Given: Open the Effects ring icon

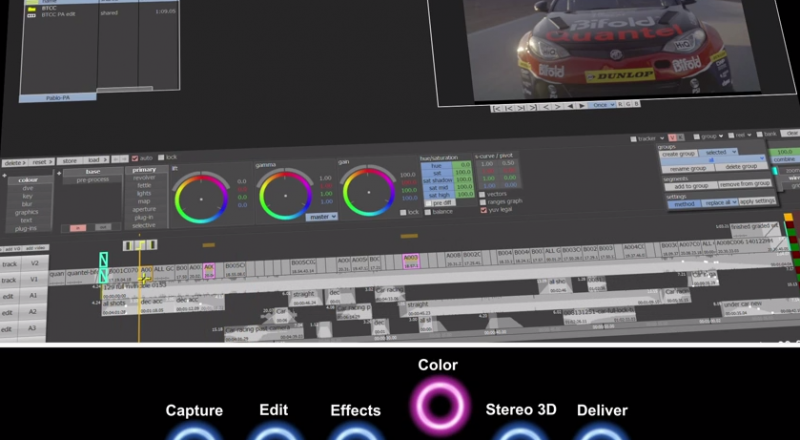Looking at the screenshot, I should pyautogui.click(x=355, y=433).
